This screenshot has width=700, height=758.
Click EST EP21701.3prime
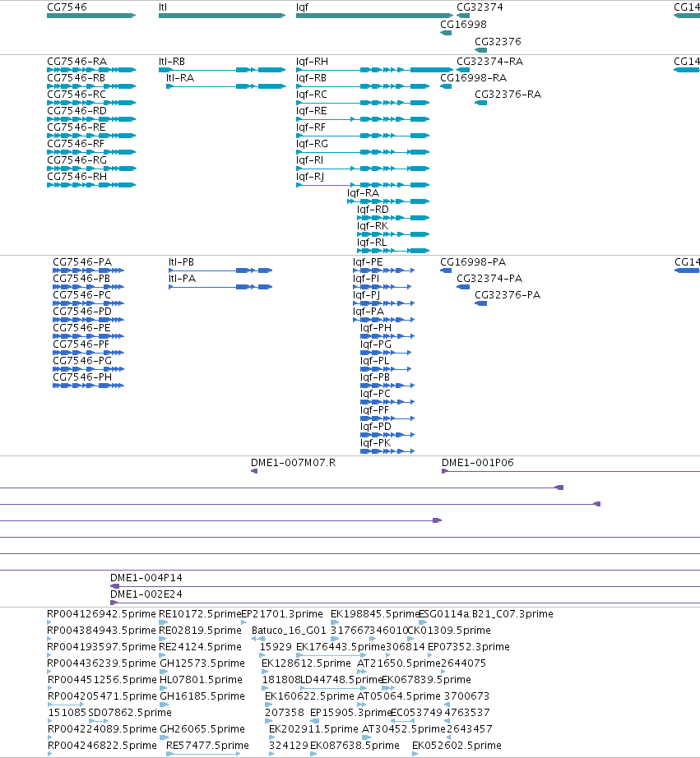(x=282, y=614)
